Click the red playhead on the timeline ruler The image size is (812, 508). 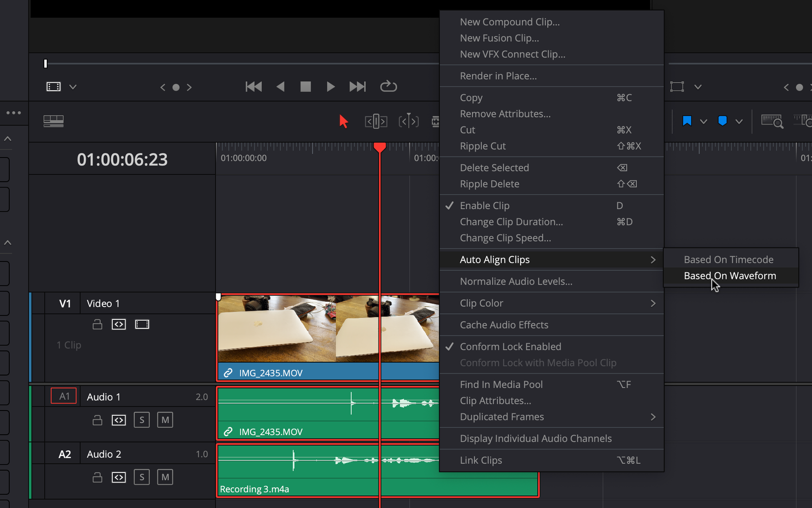click(380, 147)
